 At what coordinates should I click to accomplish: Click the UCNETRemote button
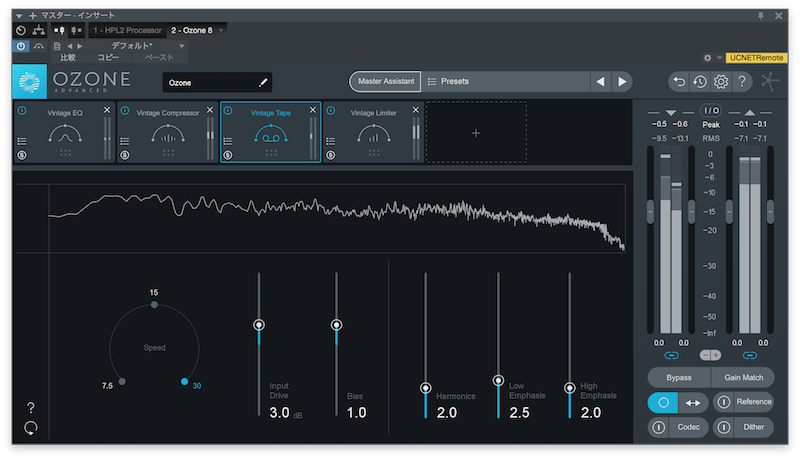[x=756, y=58]
